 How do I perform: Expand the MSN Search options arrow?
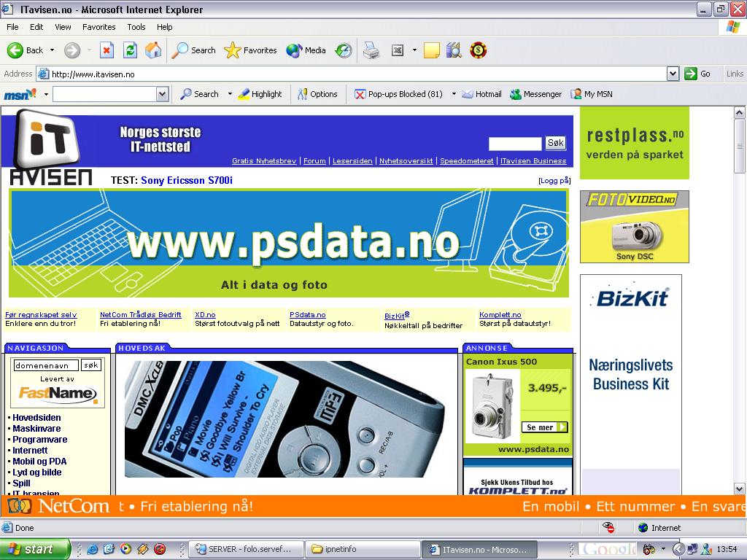tap(230, 94)
